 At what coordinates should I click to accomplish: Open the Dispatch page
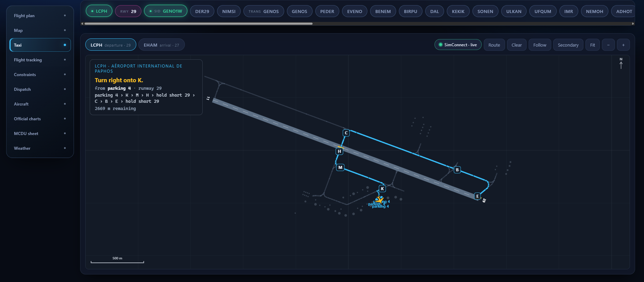pos(40,89)
